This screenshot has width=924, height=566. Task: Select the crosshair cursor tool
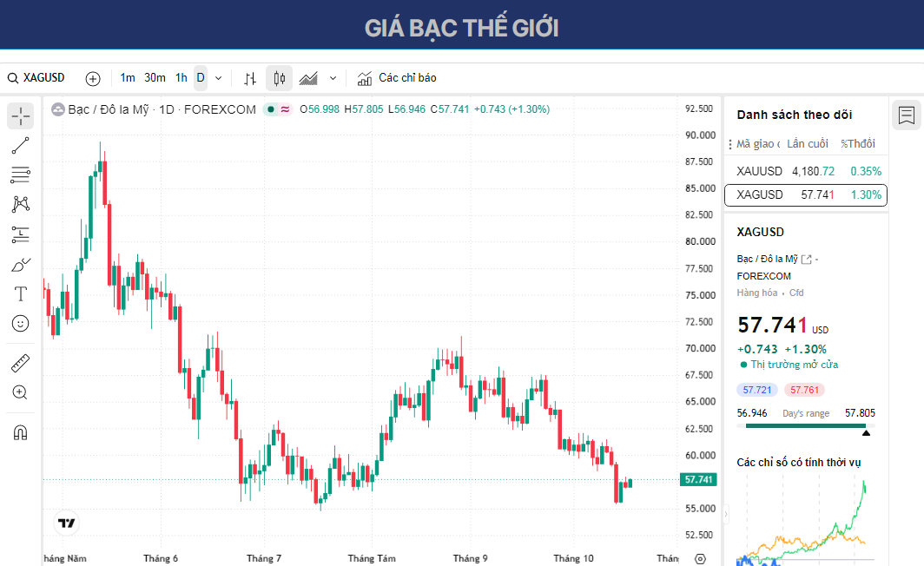point(21,116)
